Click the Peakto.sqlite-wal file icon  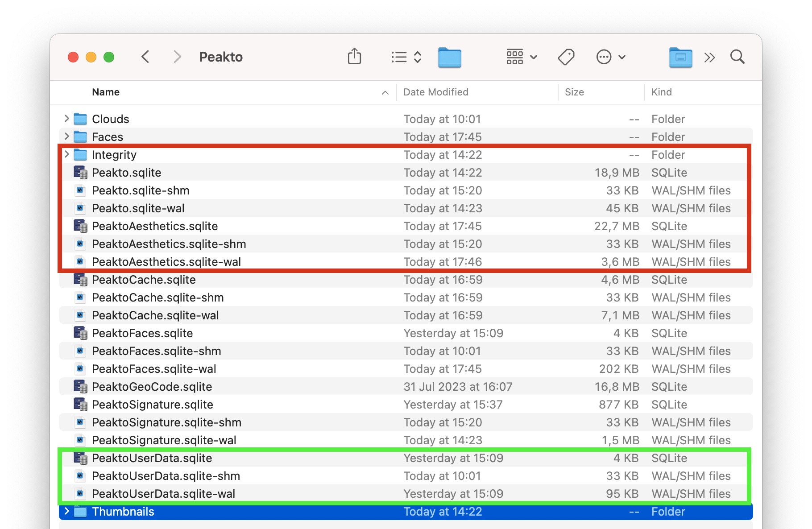(x=80, y=208)
